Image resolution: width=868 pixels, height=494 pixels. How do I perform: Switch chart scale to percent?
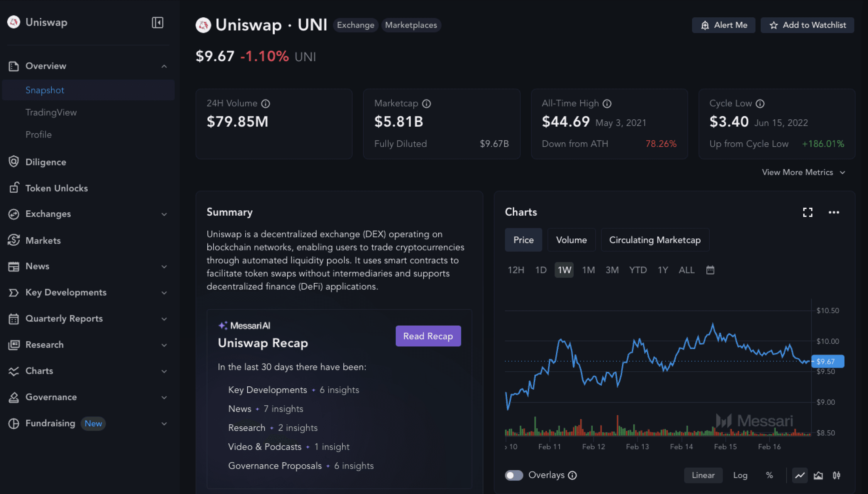click(769, 475)
